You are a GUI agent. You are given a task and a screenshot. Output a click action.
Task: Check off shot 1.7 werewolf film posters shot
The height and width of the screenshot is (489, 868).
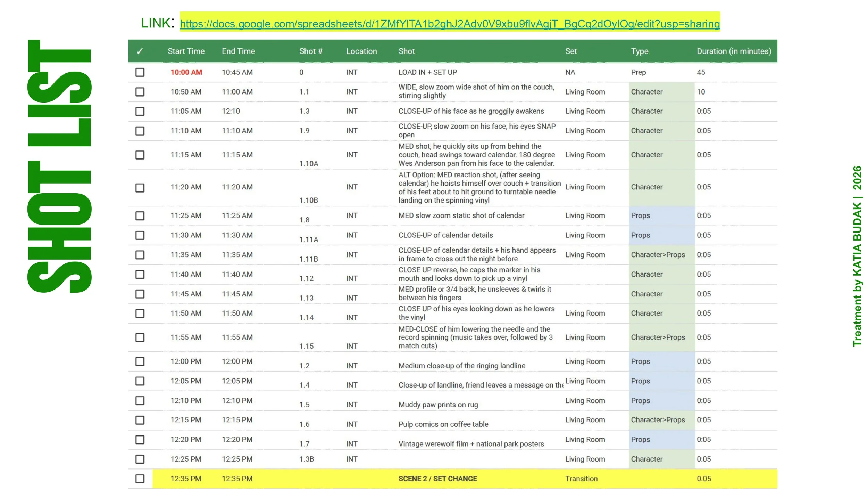pyautogui.click(x=140, y=439)
